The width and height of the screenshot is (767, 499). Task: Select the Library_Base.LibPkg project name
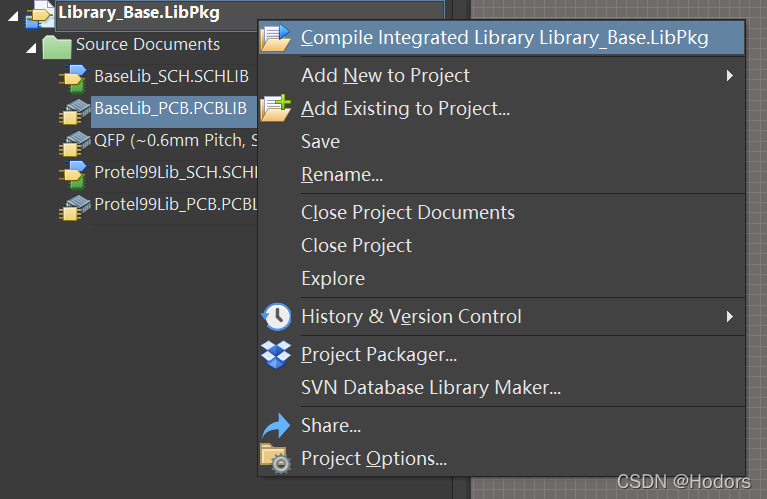point(139,13)
